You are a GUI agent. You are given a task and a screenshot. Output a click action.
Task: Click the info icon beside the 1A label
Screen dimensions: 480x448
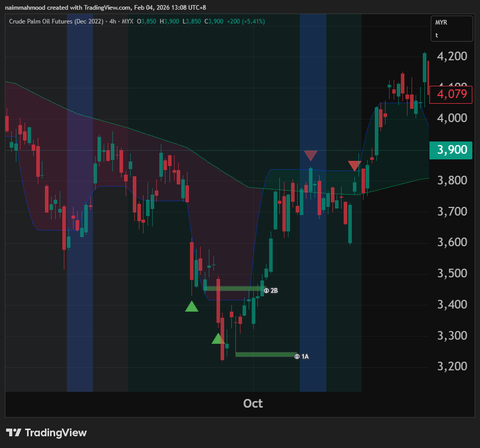pyautogui.click(x=297, y=357)
